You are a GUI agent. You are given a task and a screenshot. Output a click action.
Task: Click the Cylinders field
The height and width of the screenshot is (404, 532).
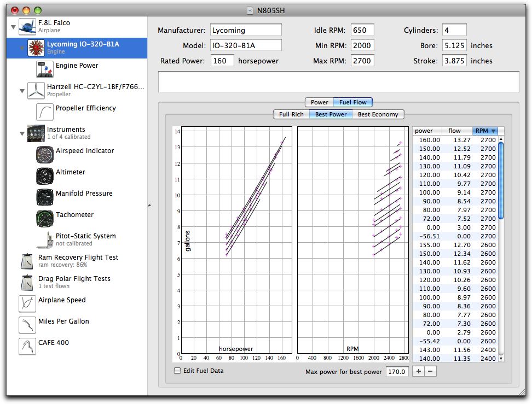pos(455,30)
